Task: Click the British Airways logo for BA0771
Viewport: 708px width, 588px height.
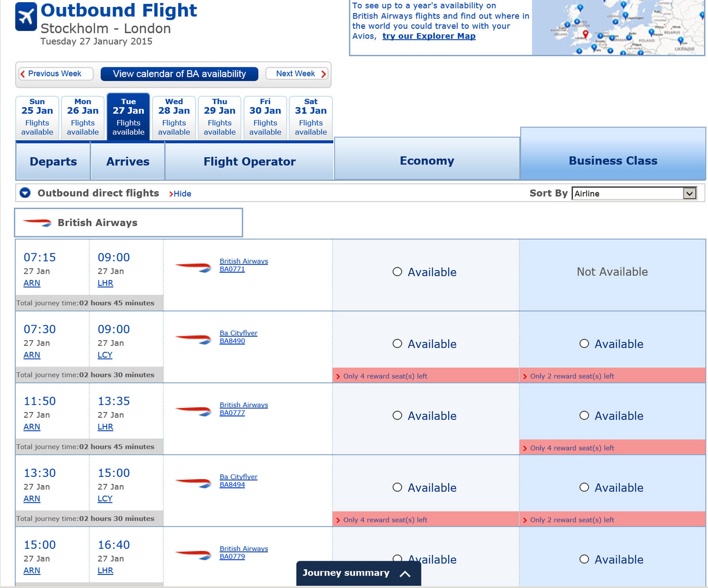Action: [193, 267]
